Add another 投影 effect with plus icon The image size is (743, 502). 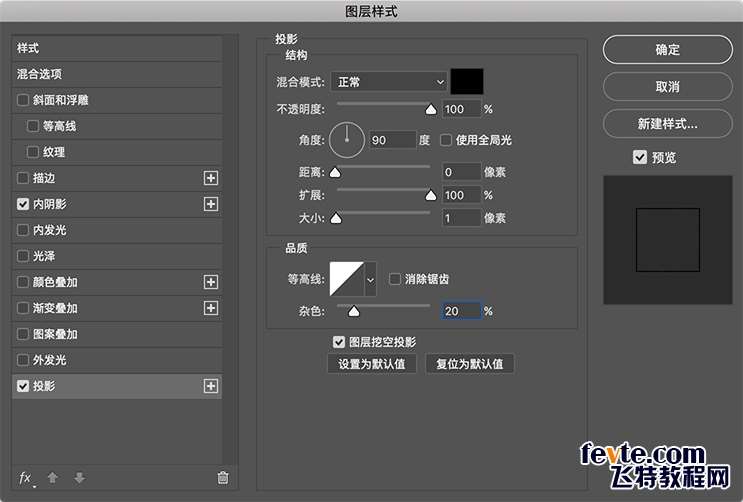[x=211, y=386]
